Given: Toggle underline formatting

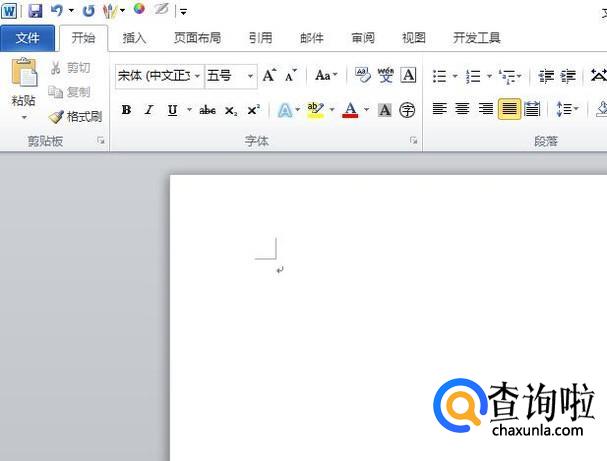Looking at the screenshot, I should point(173,110).
